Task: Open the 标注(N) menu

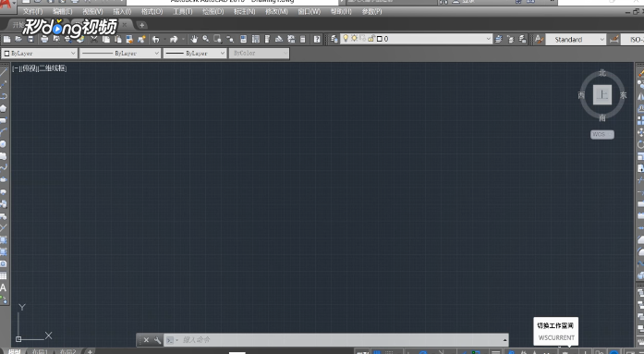Action: click(x=245, y=11)
